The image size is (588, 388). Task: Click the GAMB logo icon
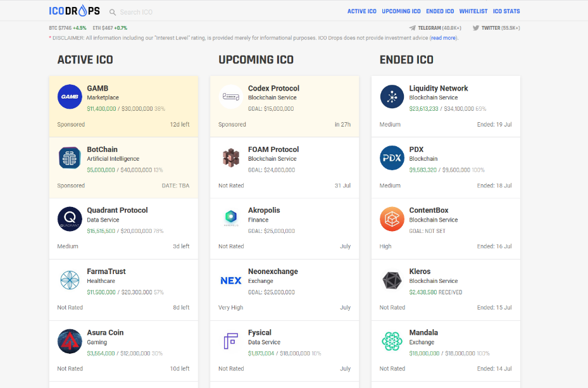[x=70, y=97]
